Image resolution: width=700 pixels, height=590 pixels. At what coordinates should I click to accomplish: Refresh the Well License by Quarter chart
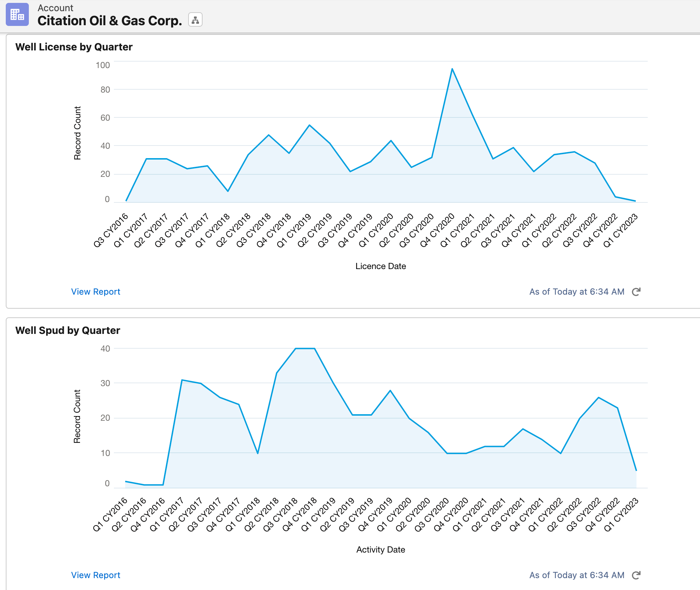coord(636,292)
